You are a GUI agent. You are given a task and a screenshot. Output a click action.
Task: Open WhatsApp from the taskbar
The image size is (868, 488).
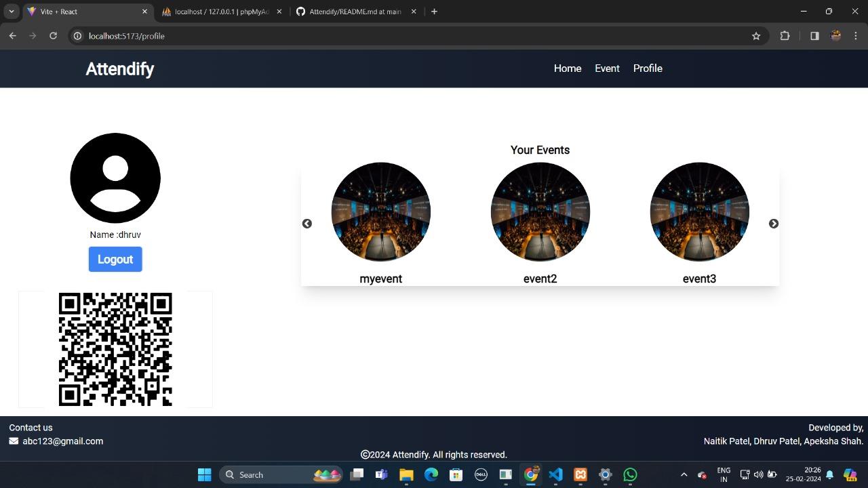(x=630, y=474)
